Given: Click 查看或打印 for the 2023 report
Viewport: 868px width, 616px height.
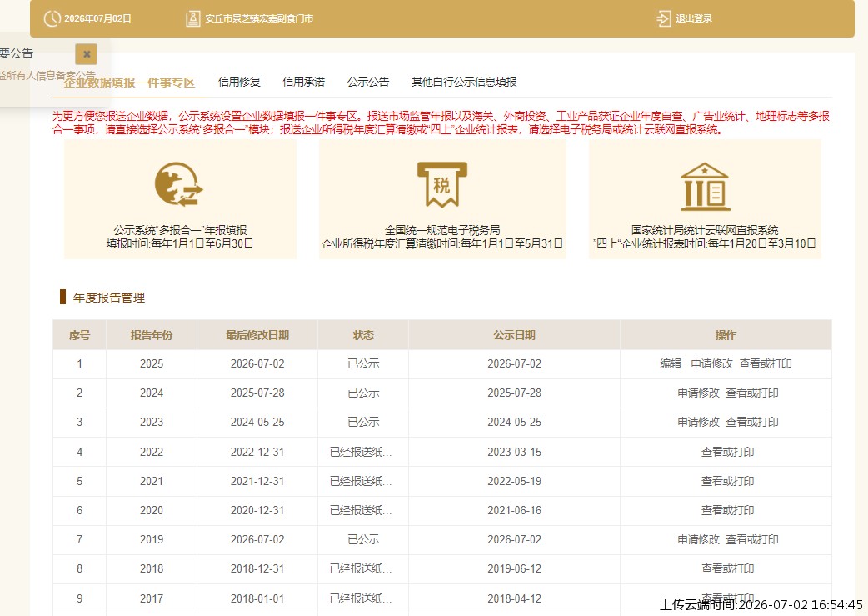Looking at the screenshot, I should (752, 422).
